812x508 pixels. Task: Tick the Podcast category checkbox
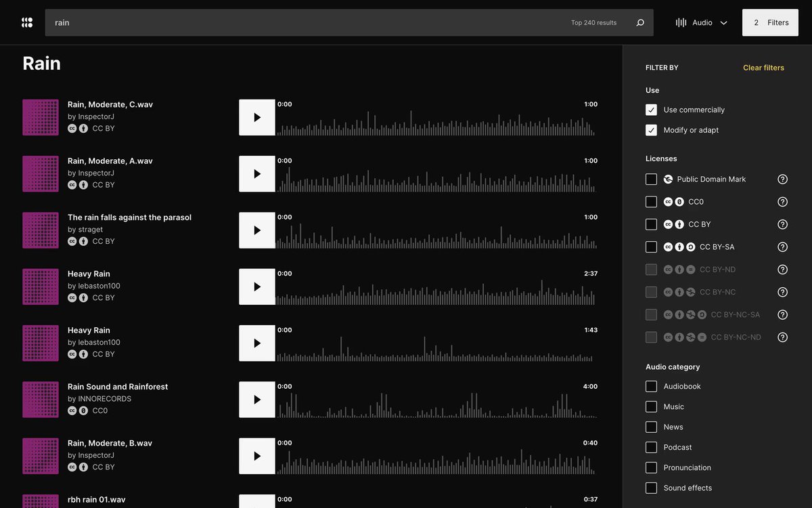651,448
